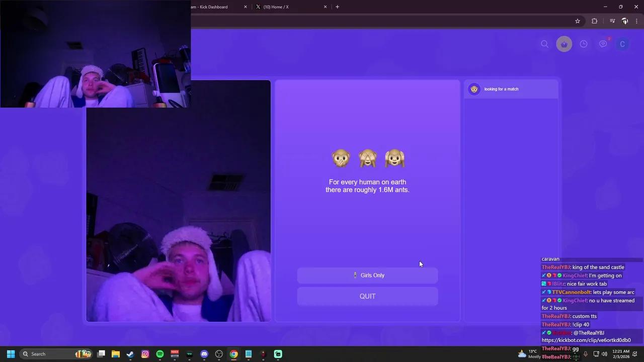Click the small webcam overlay at top left

point(95,54)
